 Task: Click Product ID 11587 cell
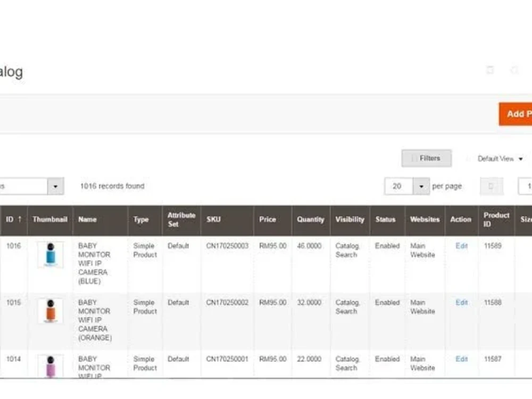click(x=493, y=359)
